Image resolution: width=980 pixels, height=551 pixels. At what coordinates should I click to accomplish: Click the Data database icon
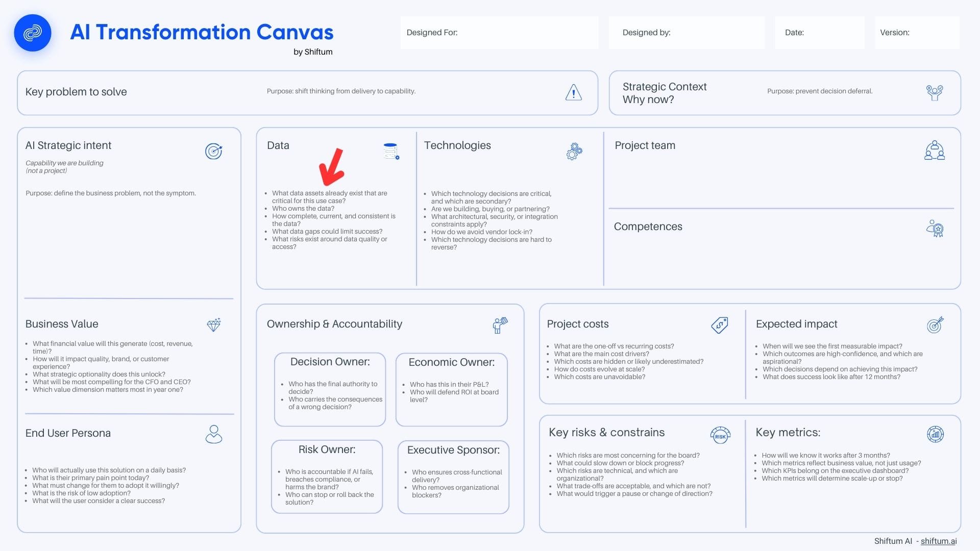click(x=391, y=151)
